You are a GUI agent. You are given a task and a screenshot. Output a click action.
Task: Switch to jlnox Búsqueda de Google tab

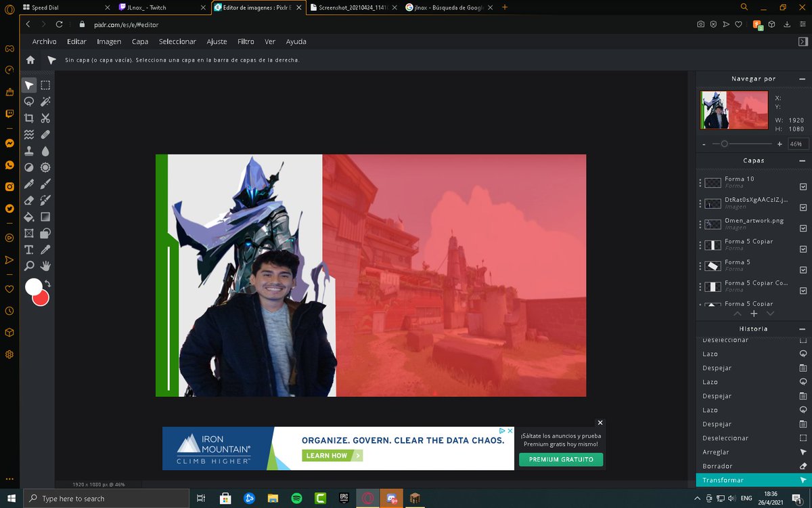point(449,7)
